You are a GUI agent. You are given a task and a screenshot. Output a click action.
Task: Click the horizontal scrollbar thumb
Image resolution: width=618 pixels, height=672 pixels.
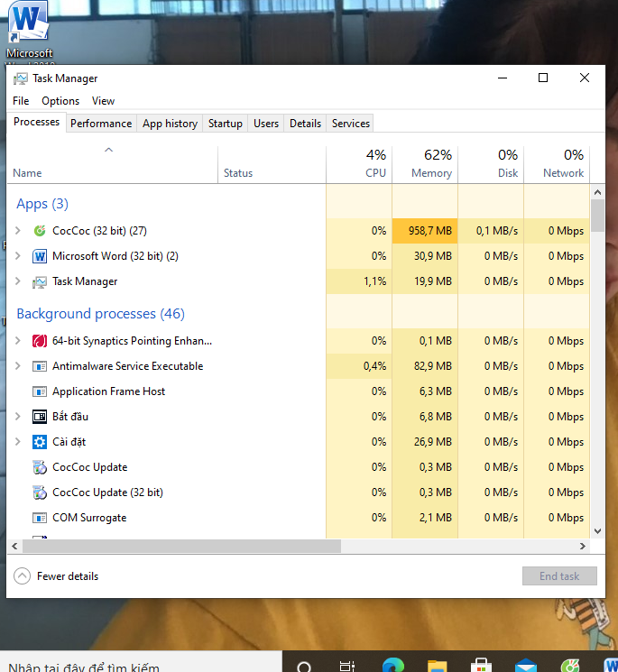[x=181, y=546]
